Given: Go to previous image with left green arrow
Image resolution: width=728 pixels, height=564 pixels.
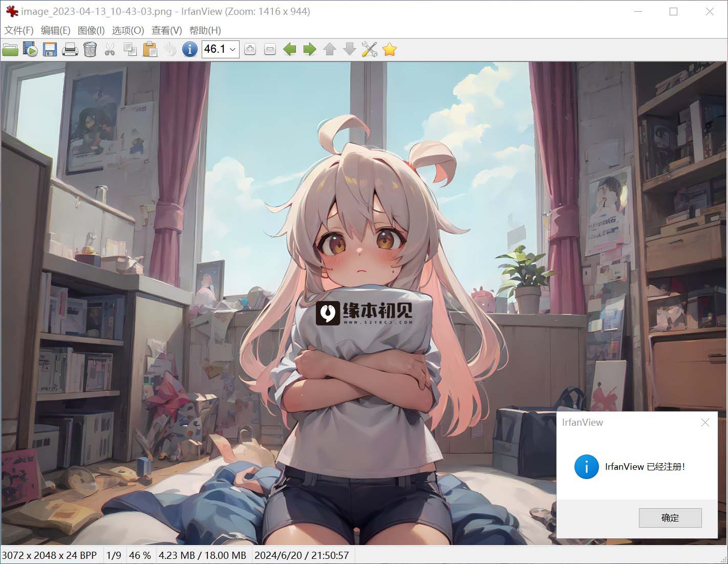Looking at the screenshot, I should [x=290, y=50].
